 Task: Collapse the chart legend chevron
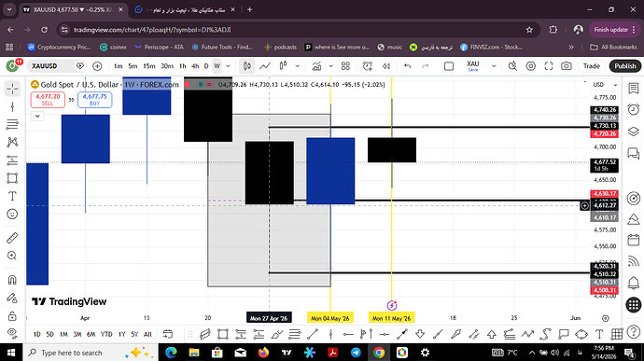pos(37,117)
